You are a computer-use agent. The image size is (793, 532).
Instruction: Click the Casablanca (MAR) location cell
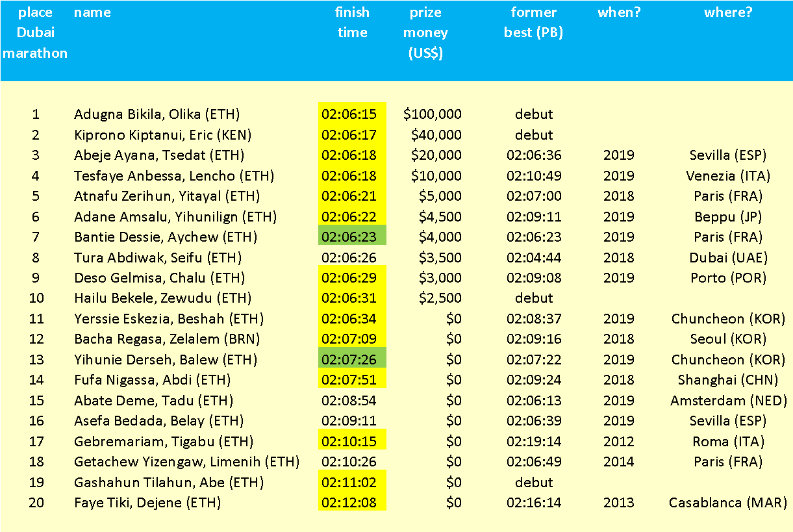tap(729, 503)
